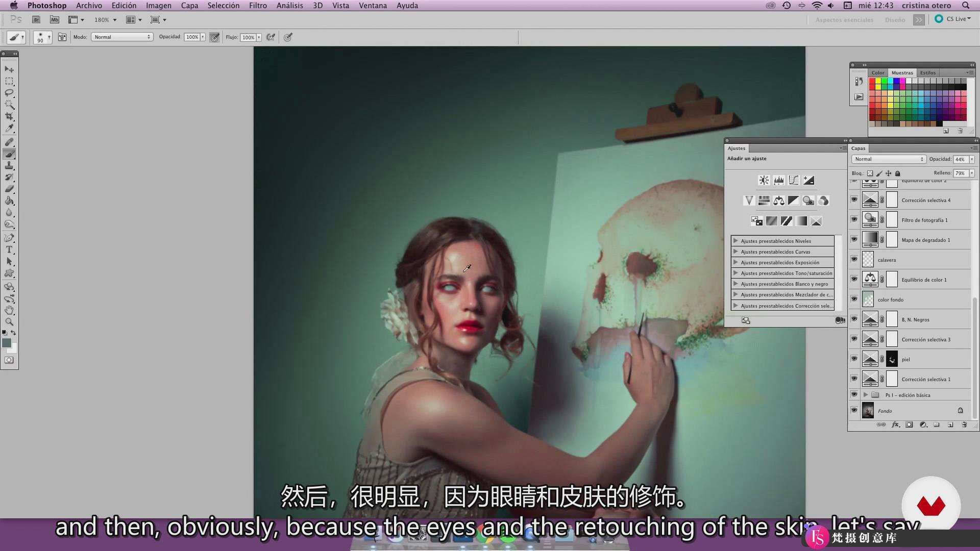Open the Imagen menu
The width and height of the screenshot is (980, 551).
tap(159, 6)
